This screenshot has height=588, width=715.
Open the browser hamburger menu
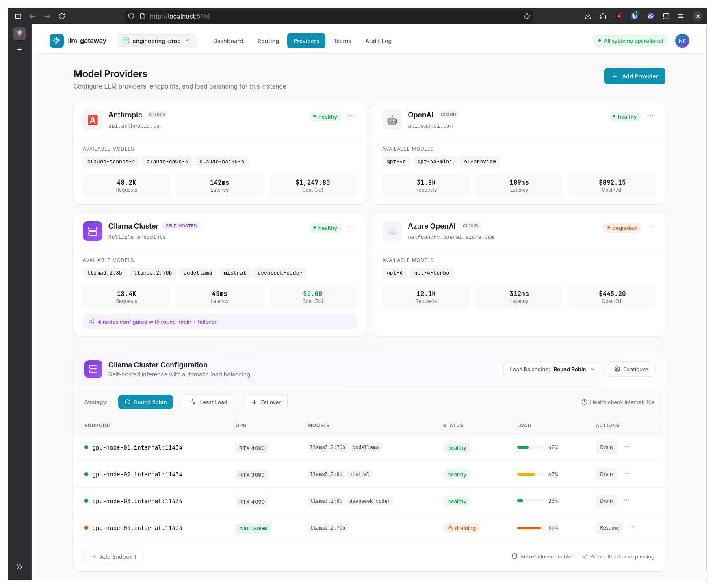click(681, 16)
